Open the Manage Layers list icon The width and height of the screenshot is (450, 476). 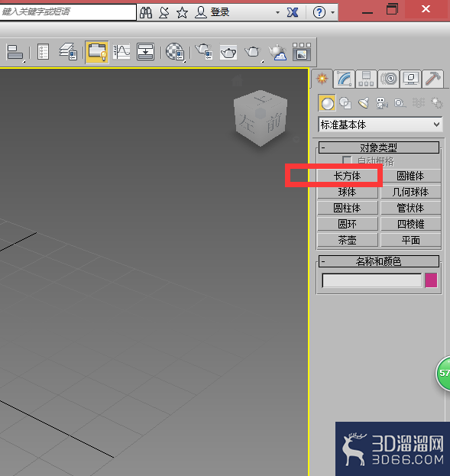click(43, 52)
